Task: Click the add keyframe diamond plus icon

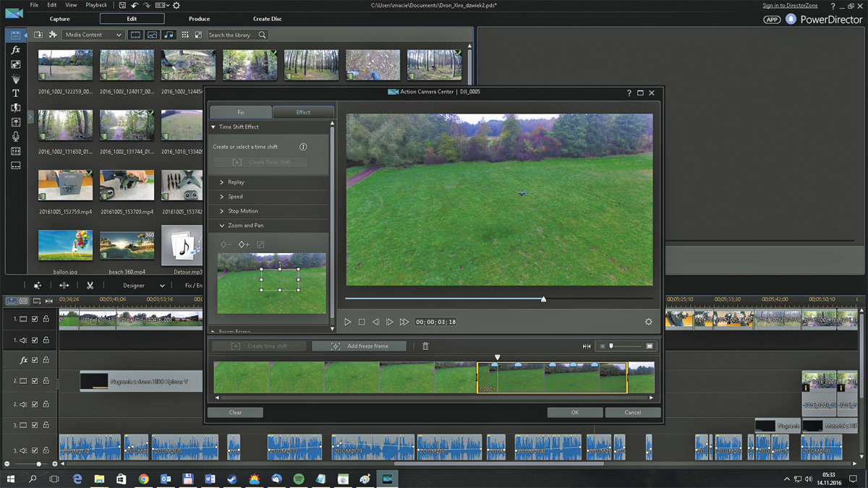Action: [x=244, y=244]
